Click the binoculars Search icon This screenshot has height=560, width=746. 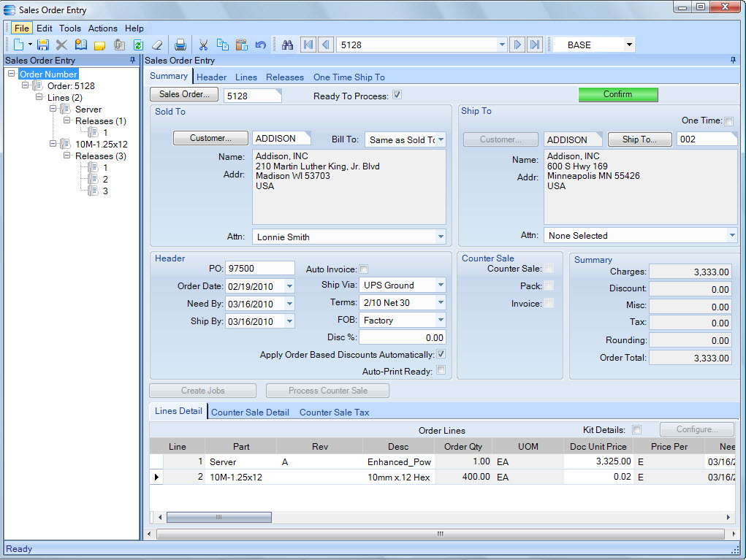point(287,45)
